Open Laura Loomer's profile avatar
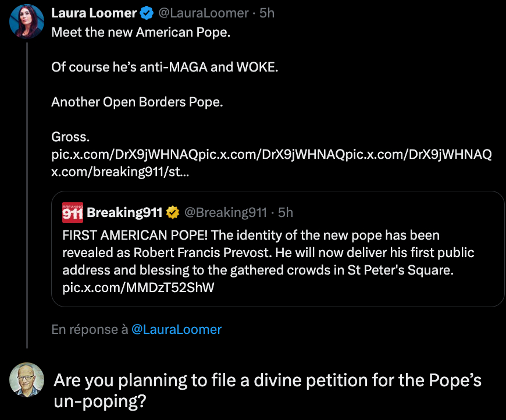 [x=27, y=22]
